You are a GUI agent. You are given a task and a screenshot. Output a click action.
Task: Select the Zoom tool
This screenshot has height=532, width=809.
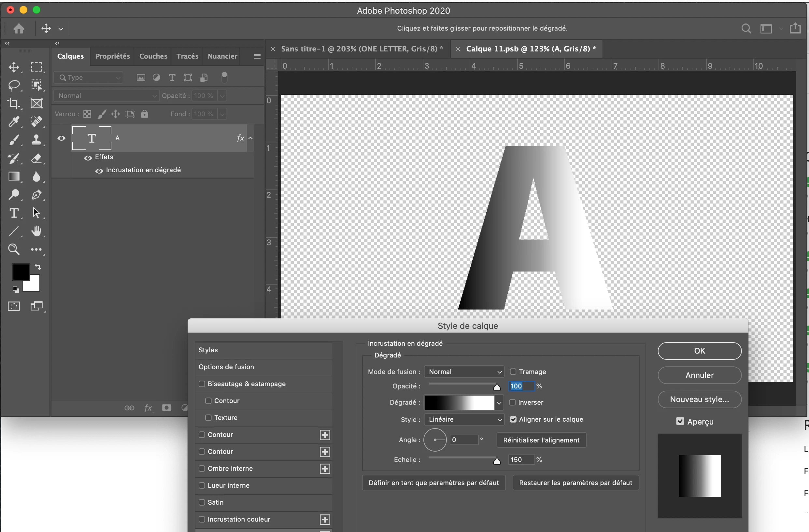(14, 249)
